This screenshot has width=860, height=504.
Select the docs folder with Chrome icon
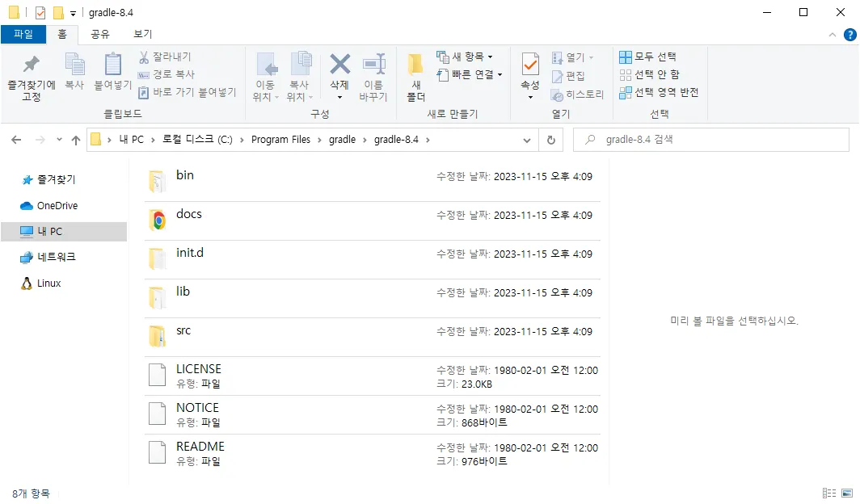tap(373, 220)
